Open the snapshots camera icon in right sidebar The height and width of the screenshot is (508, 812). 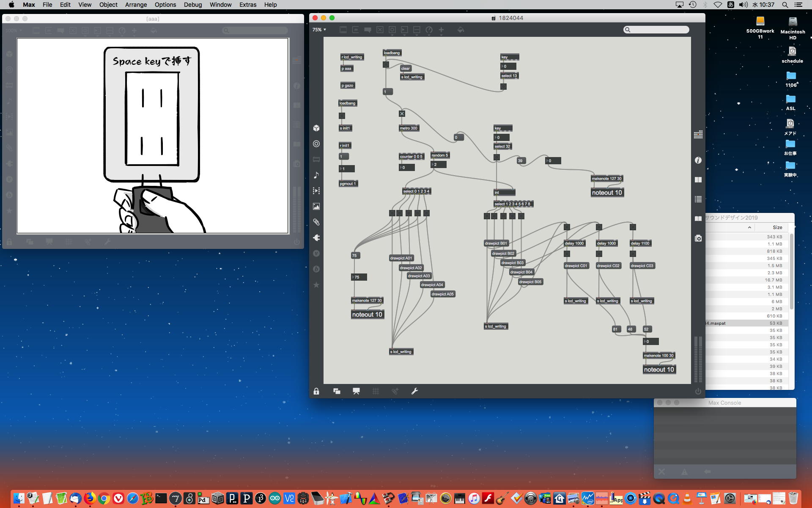click(x=698, y=238)
